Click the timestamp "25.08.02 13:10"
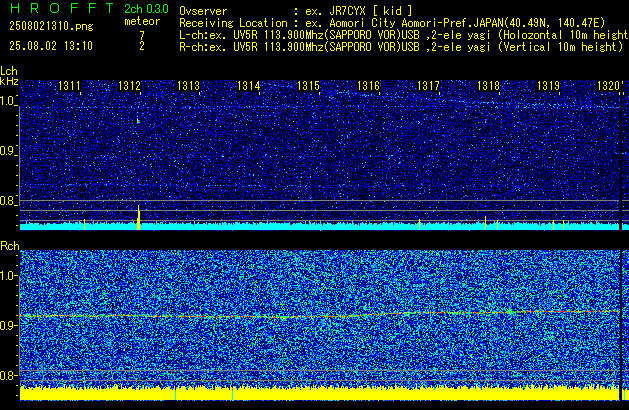Viewport: 629px width, 410px height. coord(51,46)
